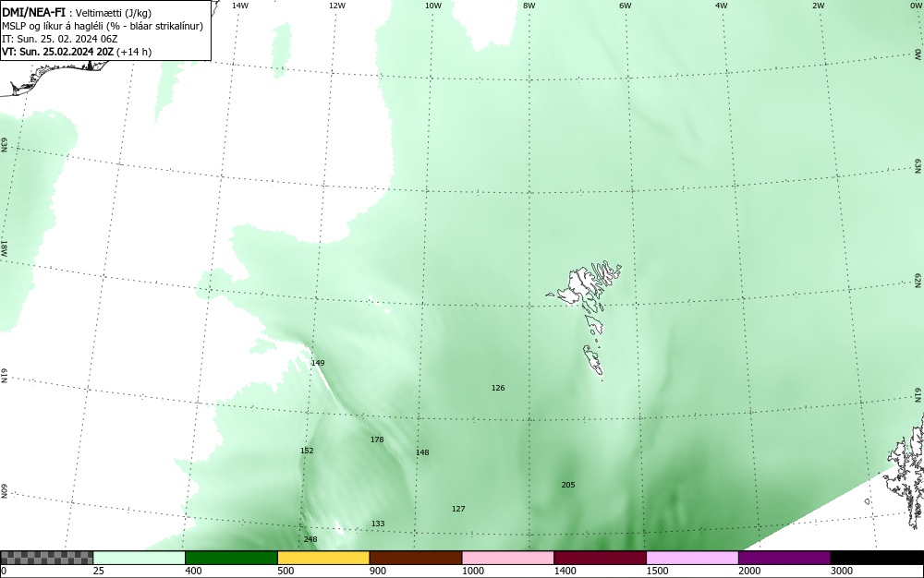Select the 60N latitude label
924x578 pixels.
pos(4,491)
